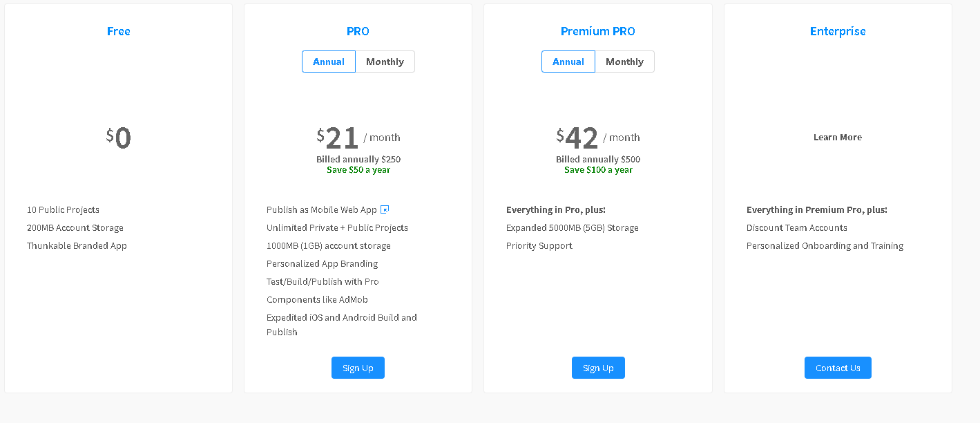Switch the PRO plan to Monthly billing
The width and height of the screenshot is (980, 423).
pos(385,62)
